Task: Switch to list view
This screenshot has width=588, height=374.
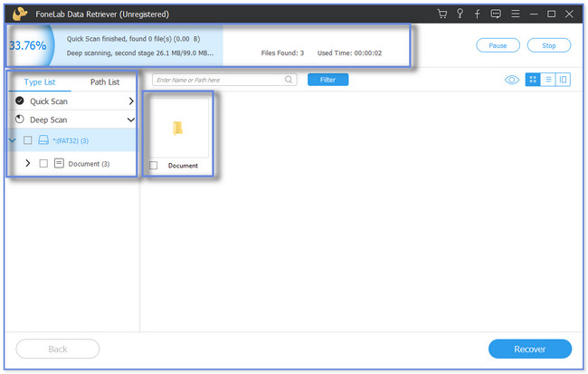Action: pyautogui.click(x=548, y=80)
